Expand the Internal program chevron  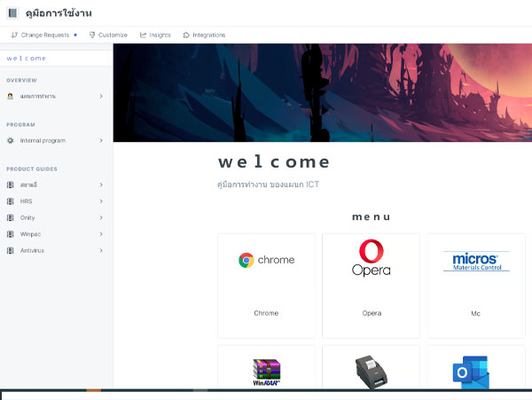point(101,140)
